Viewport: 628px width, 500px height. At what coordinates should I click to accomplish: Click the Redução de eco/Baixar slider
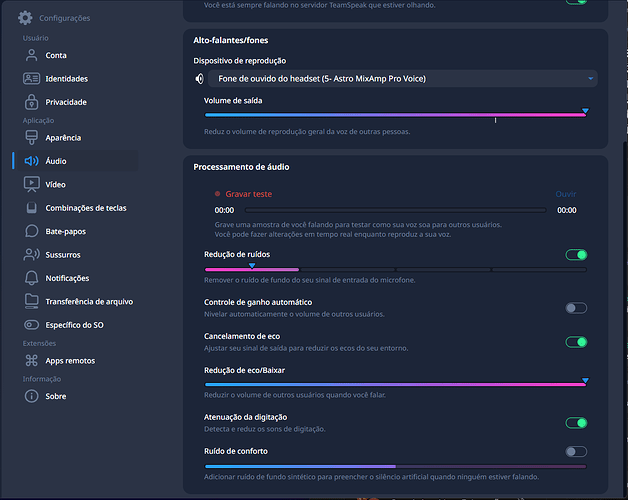pos(395,384)
